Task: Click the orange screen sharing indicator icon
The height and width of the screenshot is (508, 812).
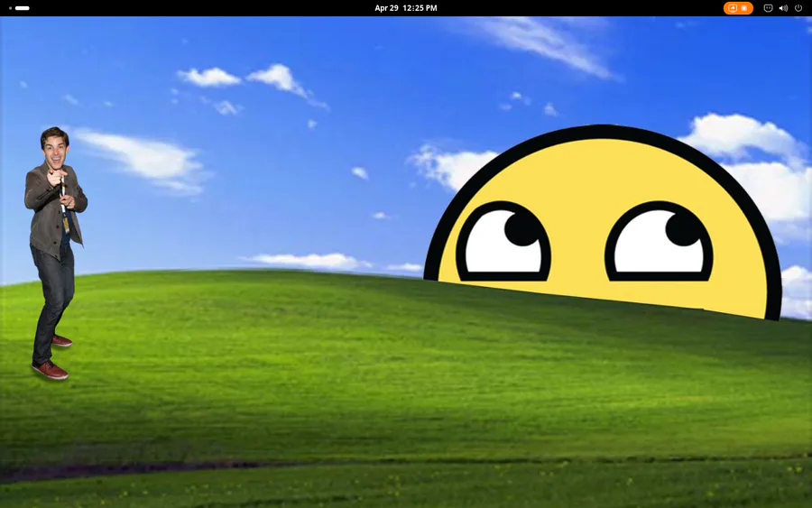Action: pos(733,8)
